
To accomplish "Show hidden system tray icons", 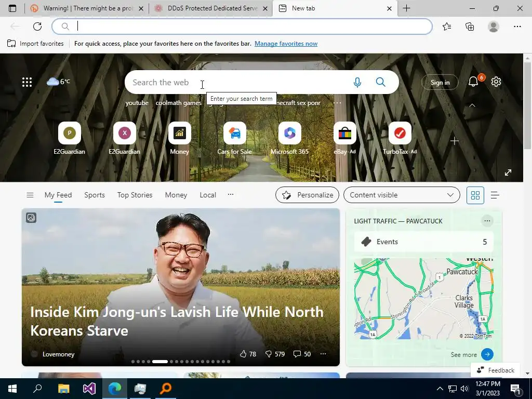I will coord(440,389).
